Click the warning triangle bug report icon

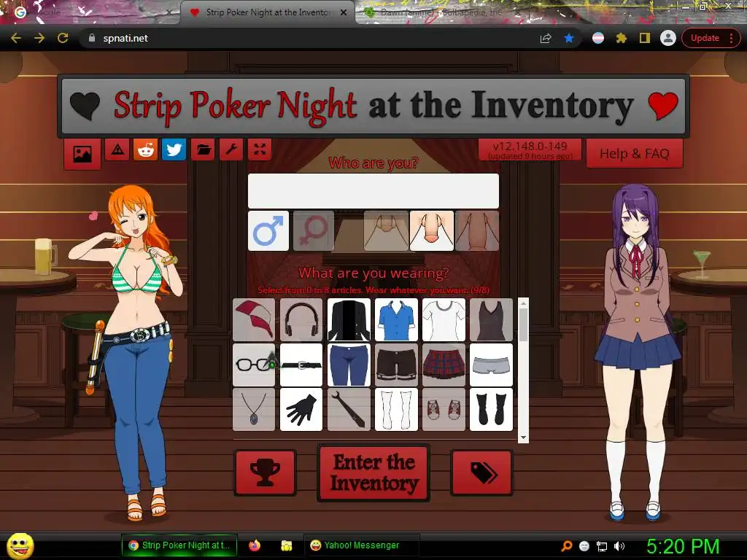[117, 150]
